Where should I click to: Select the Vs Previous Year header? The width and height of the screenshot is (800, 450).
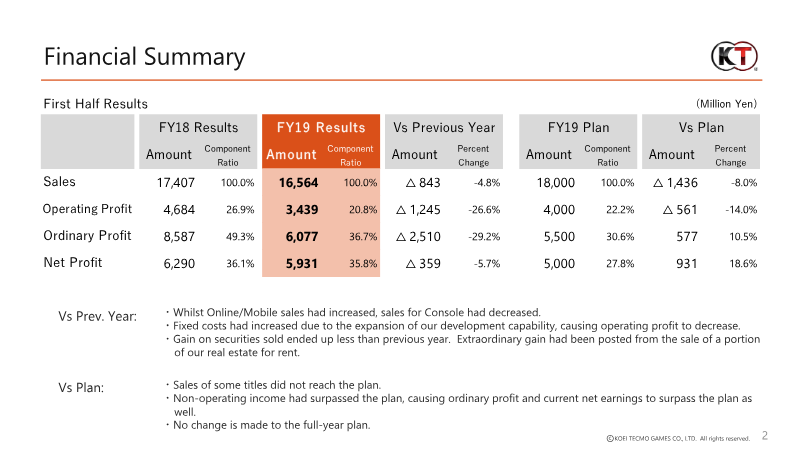[x=443, y=127]
